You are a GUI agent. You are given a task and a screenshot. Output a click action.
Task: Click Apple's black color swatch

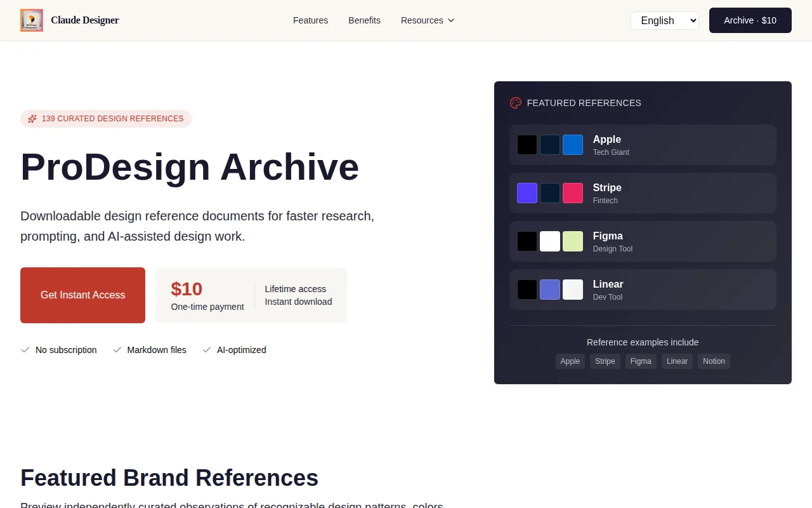coord(527,145)
